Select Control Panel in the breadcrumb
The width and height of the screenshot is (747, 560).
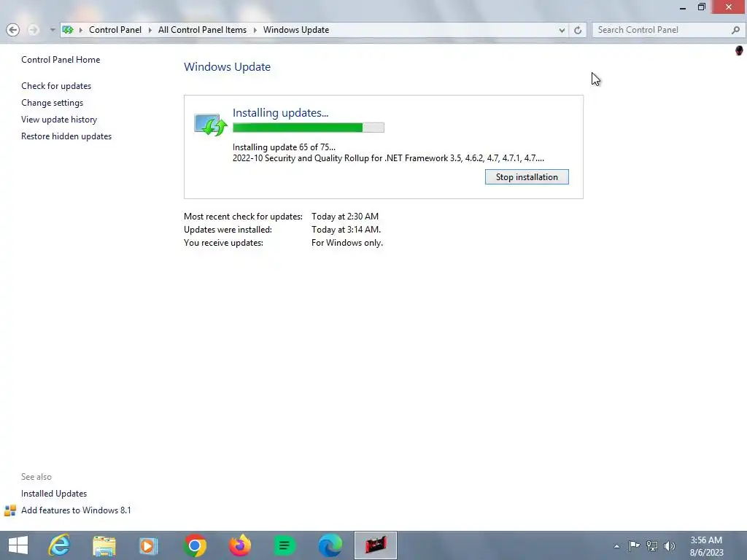pos(115,30)
